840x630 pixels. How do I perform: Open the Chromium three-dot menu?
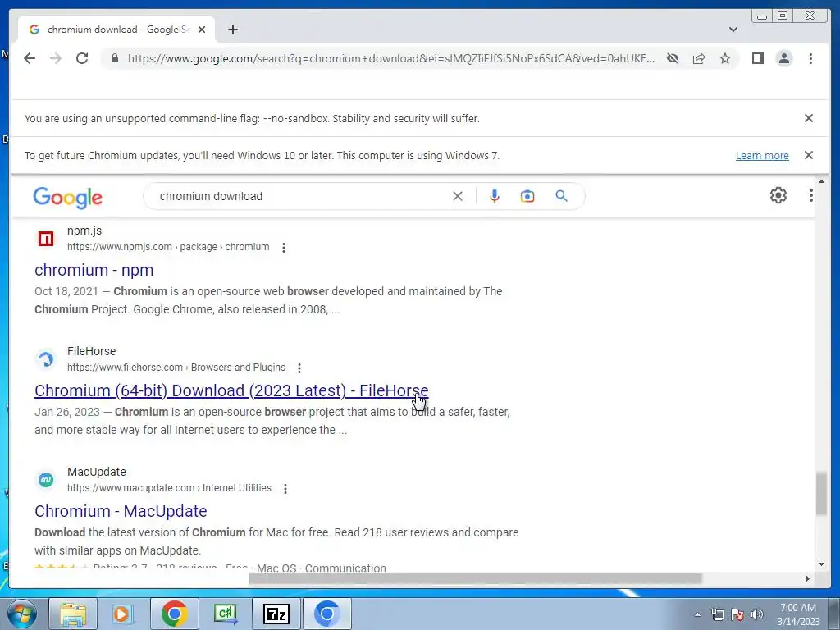(810, 58)
